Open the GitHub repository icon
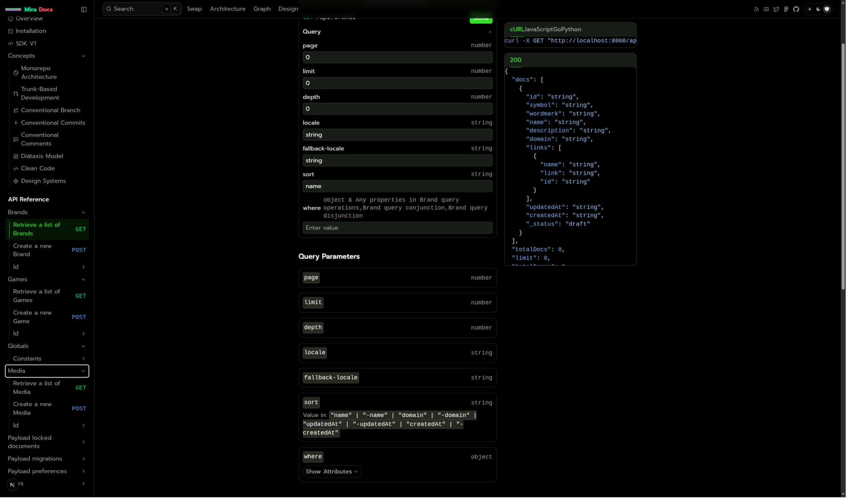This screenshot has width=849, height=504. (796, 9)
